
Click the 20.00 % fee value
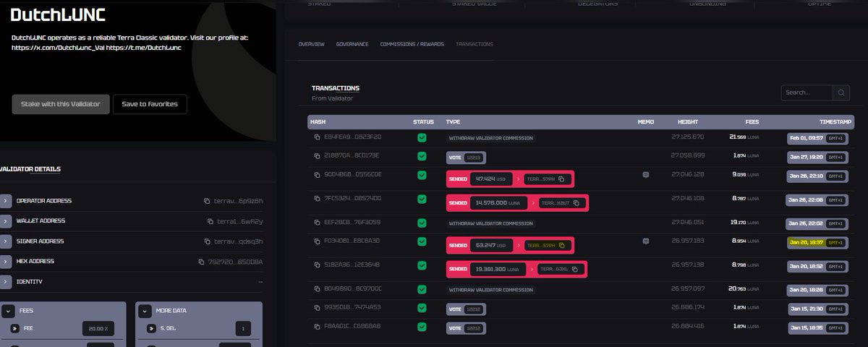pos(100,329)
